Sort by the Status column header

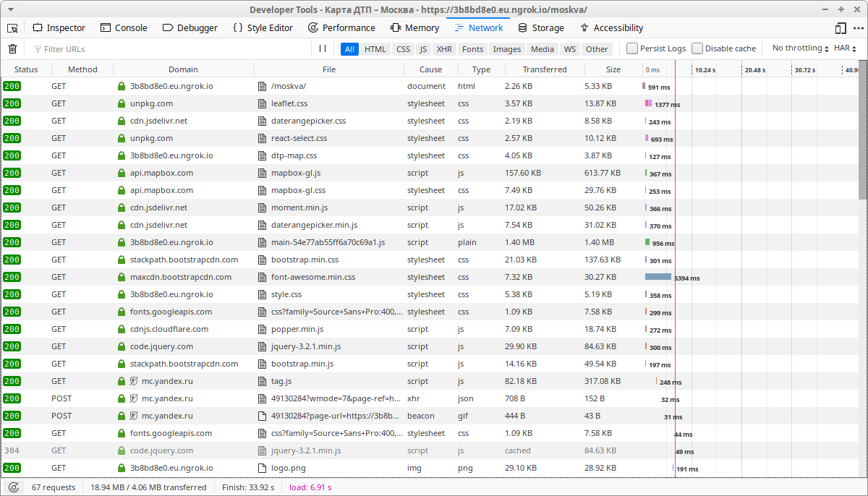pyautogui.click(x=26, y=69)
